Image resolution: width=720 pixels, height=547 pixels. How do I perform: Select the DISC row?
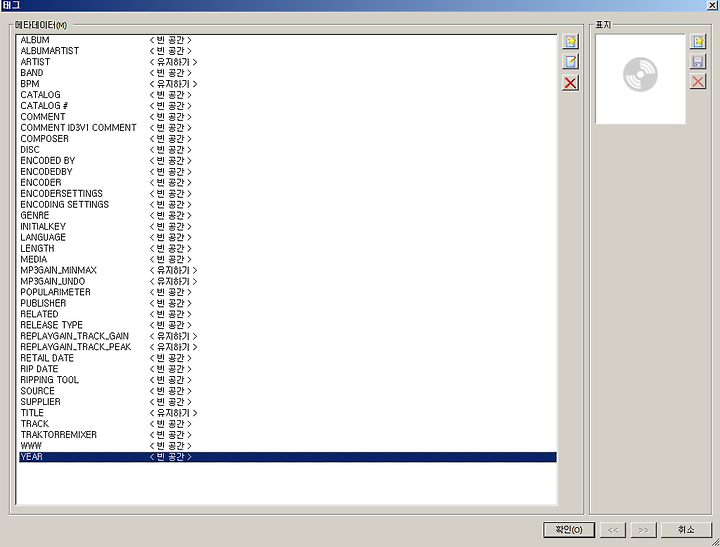tap(288, 150)
